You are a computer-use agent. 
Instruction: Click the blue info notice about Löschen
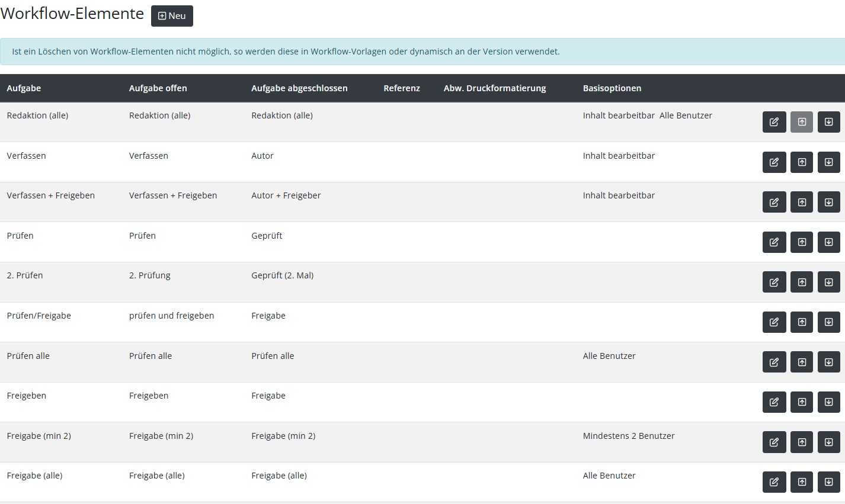[x=423, y=52]
